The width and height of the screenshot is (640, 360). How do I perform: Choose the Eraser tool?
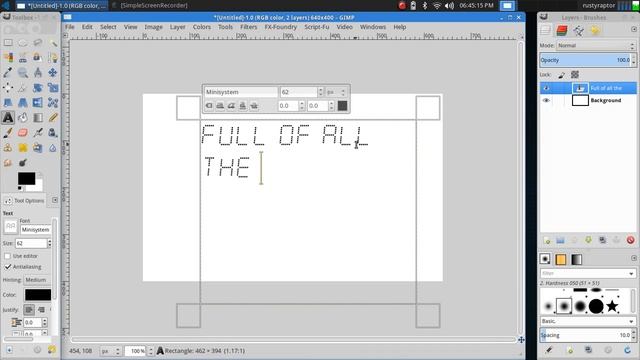click(23, 133)
